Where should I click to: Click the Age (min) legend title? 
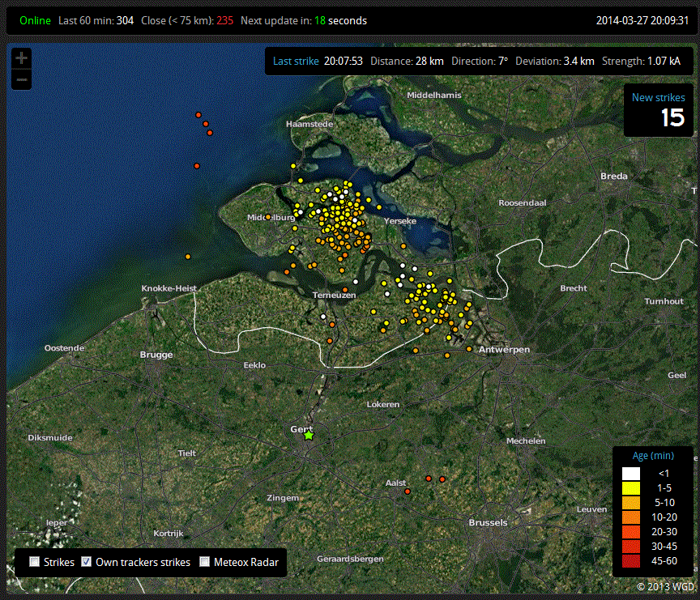click(653, 455)
